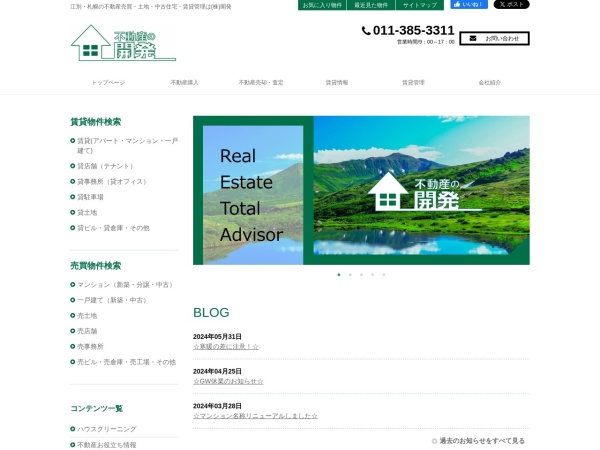Screen dimensions: 600x450
Task: Select fourth slideshow pagination dot
Action: click(x=373, y=274)
